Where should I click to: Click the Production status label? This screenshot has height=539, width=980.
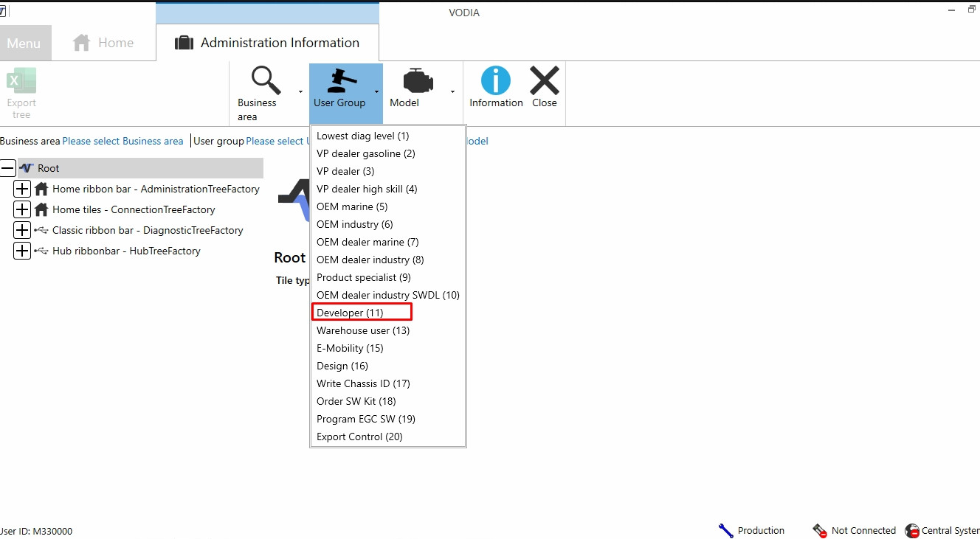[x=761, y=530]
